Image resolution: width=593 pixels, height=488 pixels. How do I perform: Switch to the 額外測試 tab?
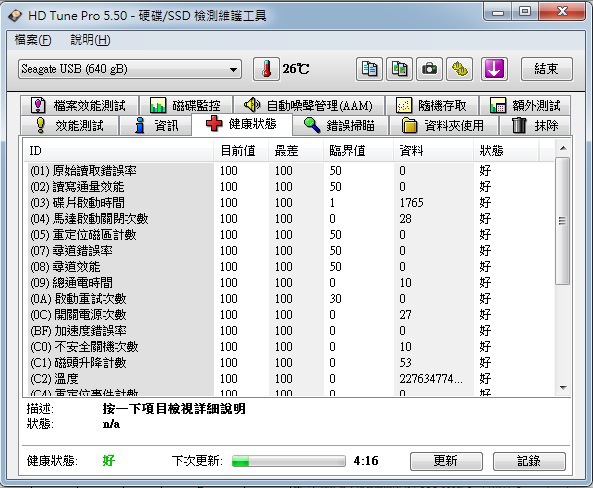click(525, 105)
